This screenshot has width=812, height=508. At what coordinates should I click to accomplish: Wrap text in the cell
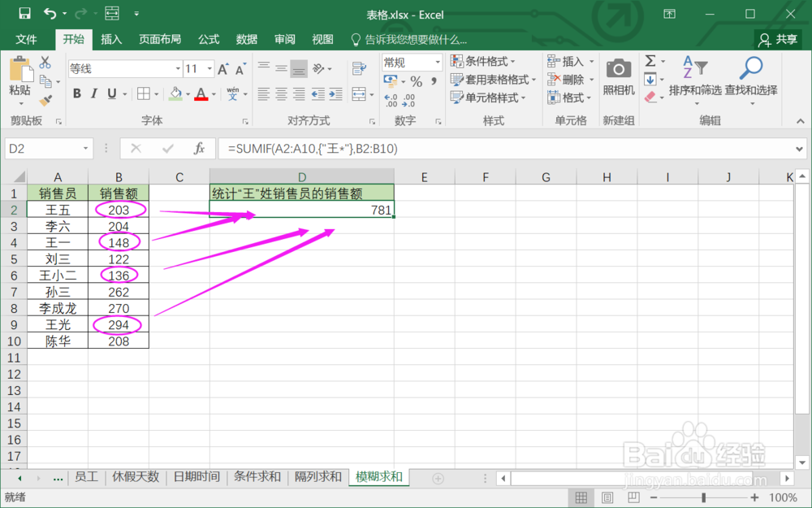click(x=359, y=68)
